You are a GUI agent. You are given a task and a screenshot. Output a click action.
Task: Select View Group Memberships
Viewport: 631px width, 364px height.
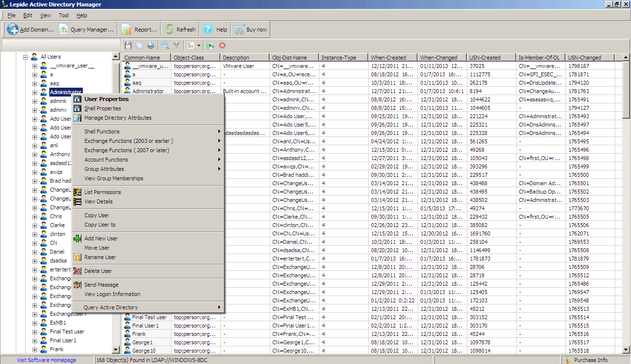[147, 178]
